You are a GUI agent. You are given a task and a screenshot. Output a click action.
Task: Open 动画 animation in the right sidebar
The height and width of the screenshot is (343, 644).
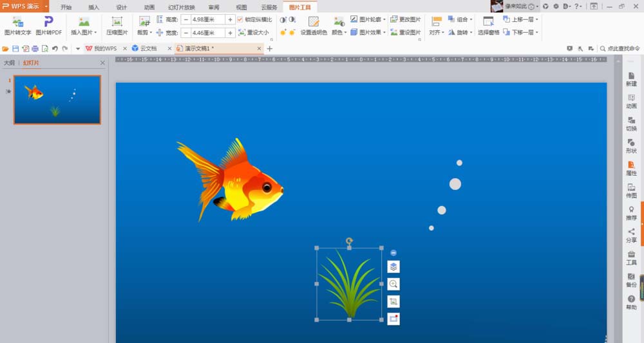(x=631, y=101)
